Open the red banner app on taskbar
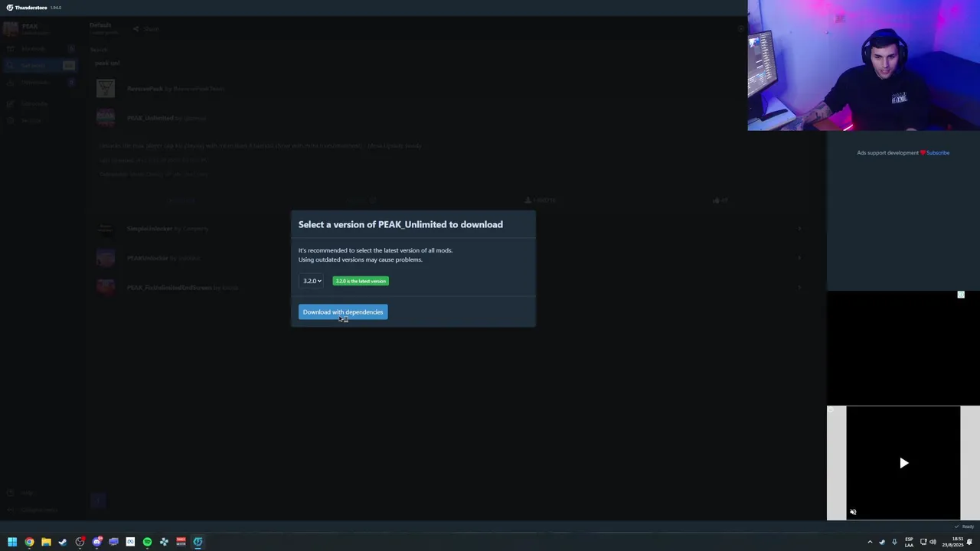The image size is (980, 551). (181, 542)
